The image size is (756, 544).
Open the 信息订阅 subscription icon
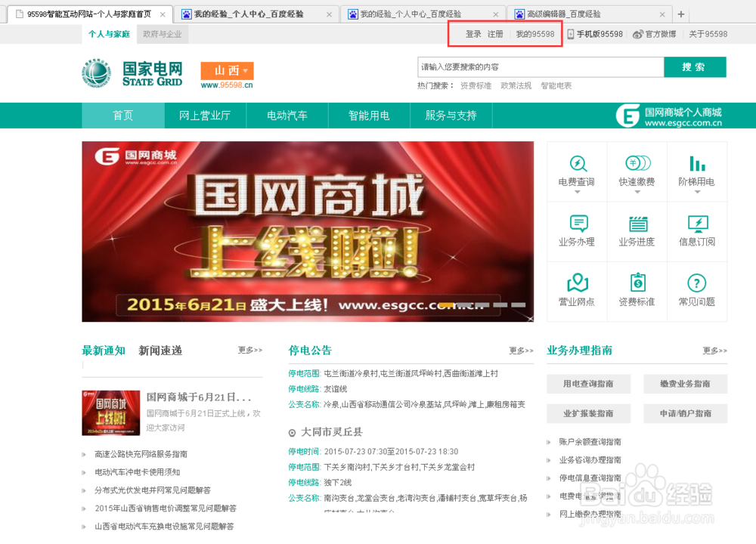698,224
